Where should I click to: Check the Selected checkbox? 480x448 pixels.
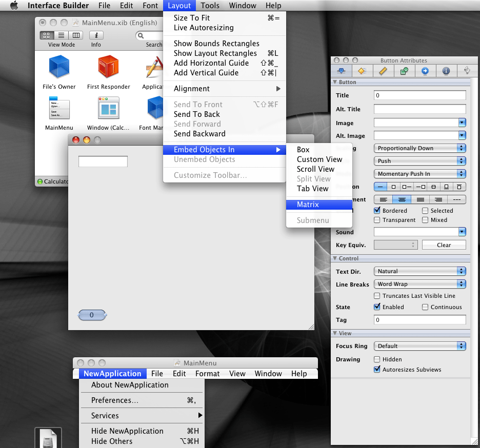[x=425, y=211]
